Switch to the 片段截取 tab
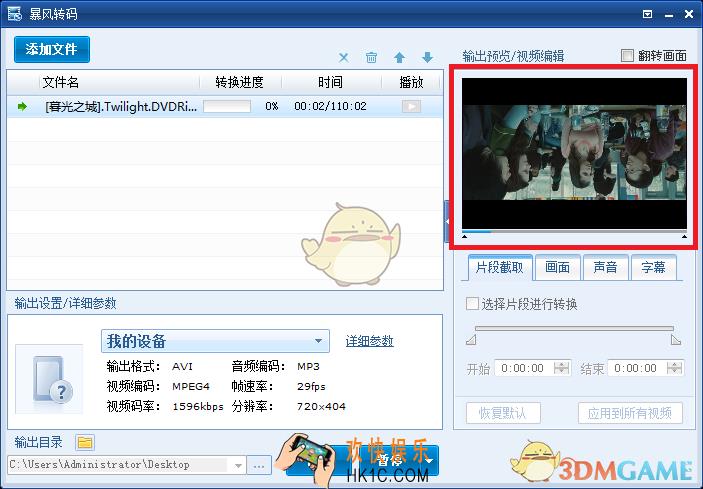Screen dimensions: 703x489 (x=500, y=268)
